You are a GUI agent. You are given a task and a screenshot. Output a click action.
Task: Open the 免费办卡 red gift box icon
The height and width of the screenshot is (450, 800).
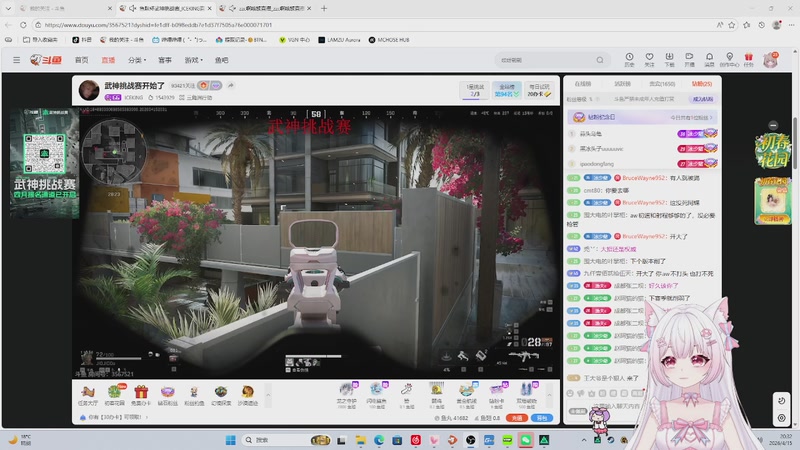click(141, 395)
